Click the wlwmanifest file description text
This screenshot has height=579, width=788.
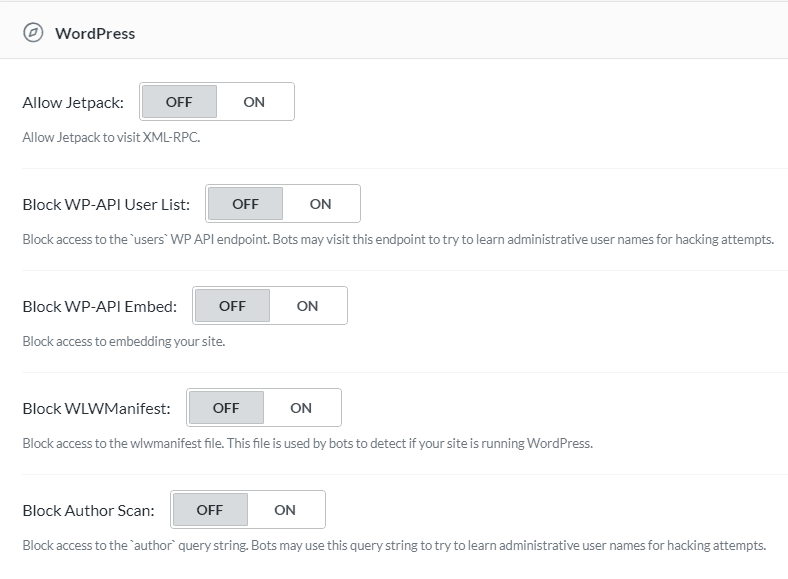click(x=308, y=443)
